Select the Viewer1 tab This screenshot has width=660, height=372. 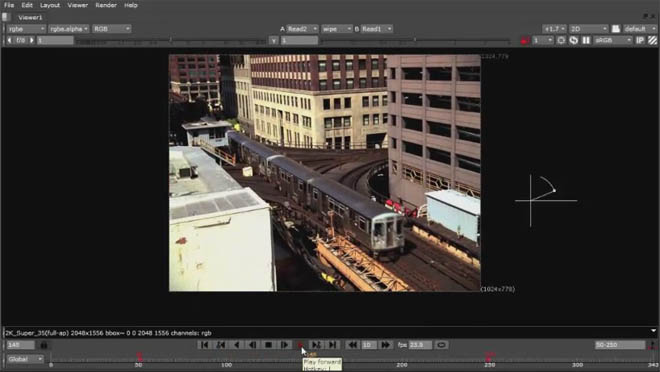[30, 17]
